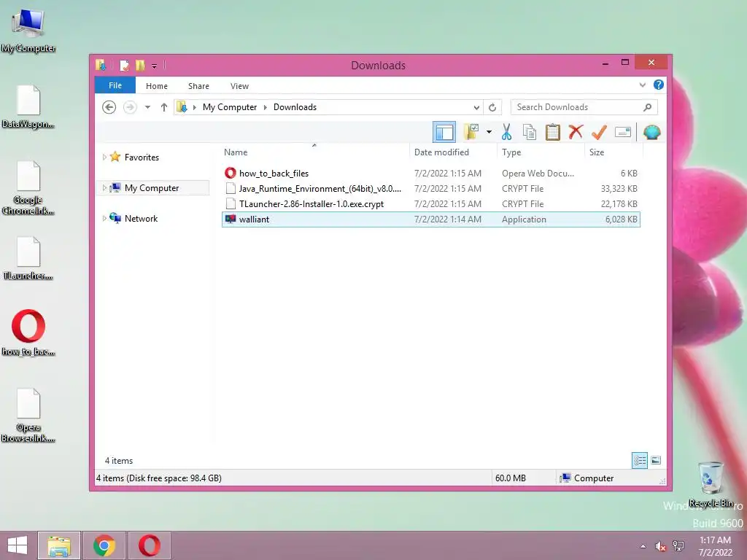Screen dimensions: 747x560
Task: Open the blue Help question mark
Action: point(659,85)
